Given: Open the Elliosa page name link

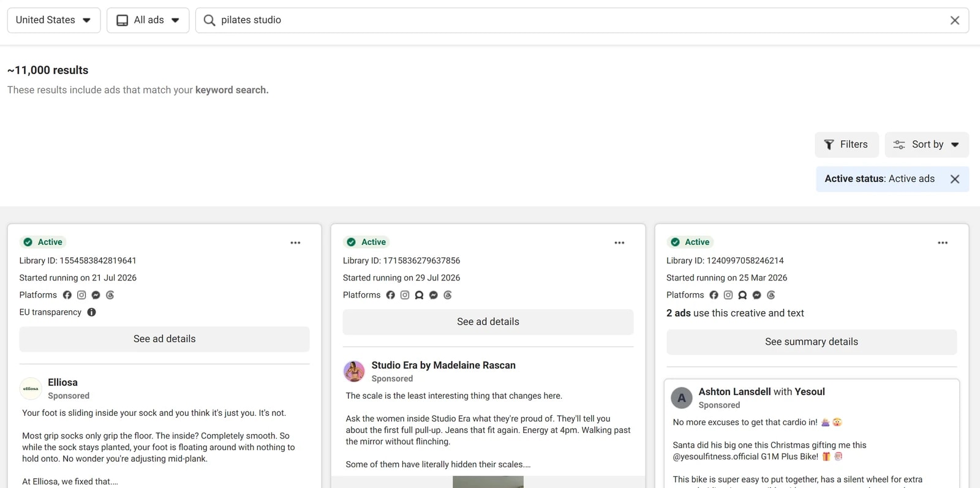Looking at the screenshot, I should point(62,383).
